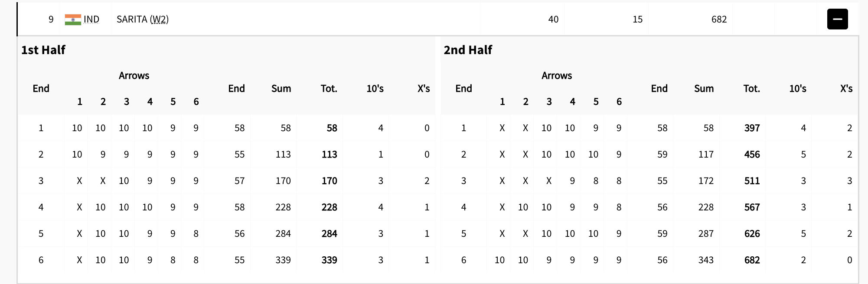
Task: Click the 1st Half heading
Action: pyautogui.click(x=43, y=50)
